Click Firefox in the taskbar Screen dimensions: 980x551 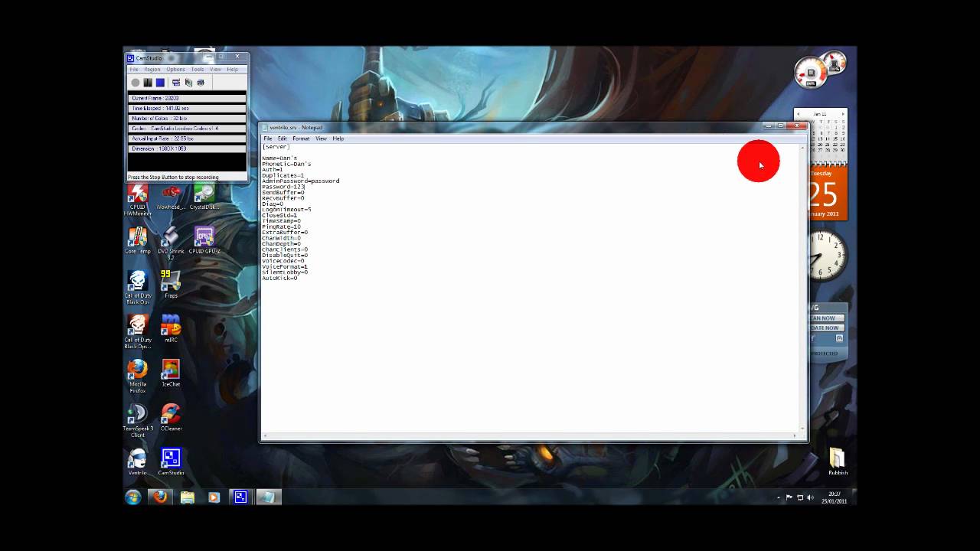tap(160, 497)
